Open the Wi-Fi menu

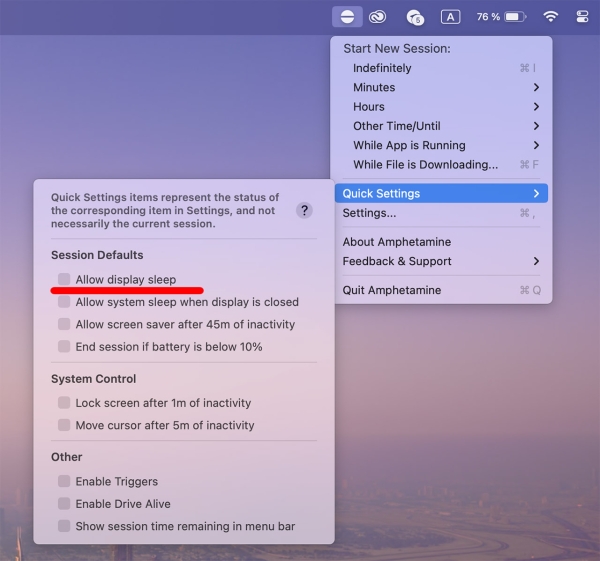tap(551, 17)
